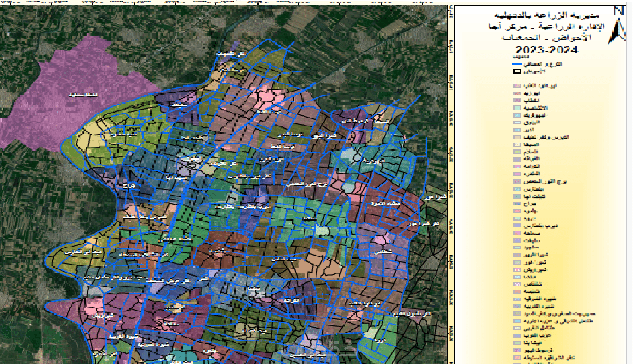Click the ديرب بقطارس legend label

[x=540, y=226]
